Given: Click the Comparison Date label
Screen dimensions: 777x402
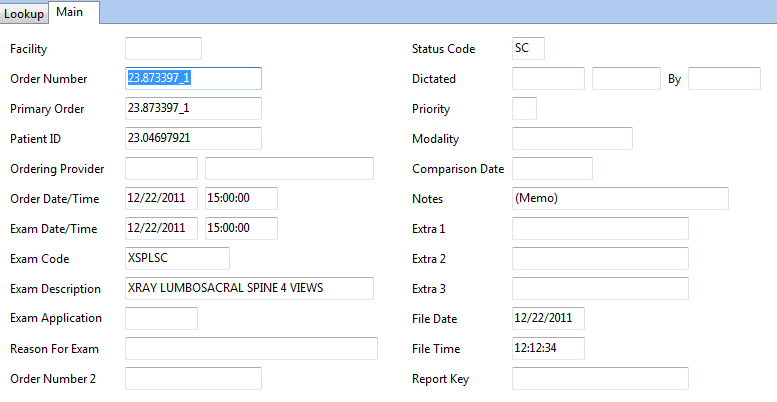Looking at the screenshot, I should click(x=458, y=169).
